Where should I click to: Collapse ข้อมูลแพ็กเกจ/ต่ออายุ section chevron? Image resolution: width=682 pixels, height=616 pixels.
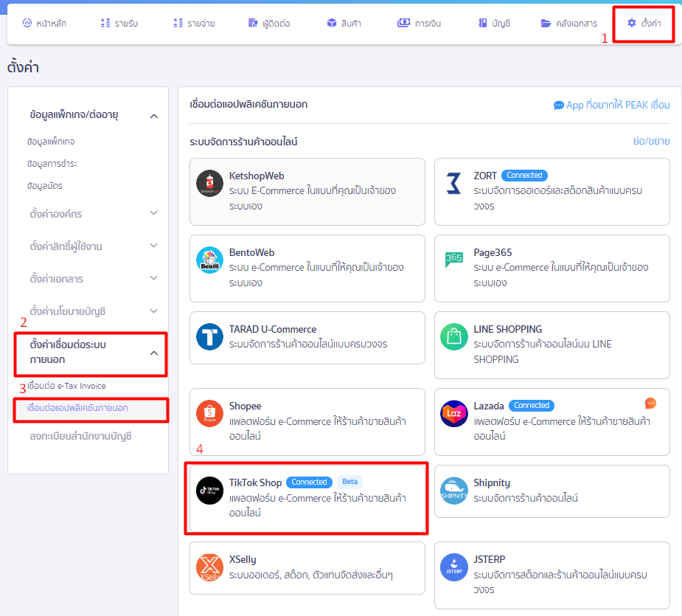[154, 117]
